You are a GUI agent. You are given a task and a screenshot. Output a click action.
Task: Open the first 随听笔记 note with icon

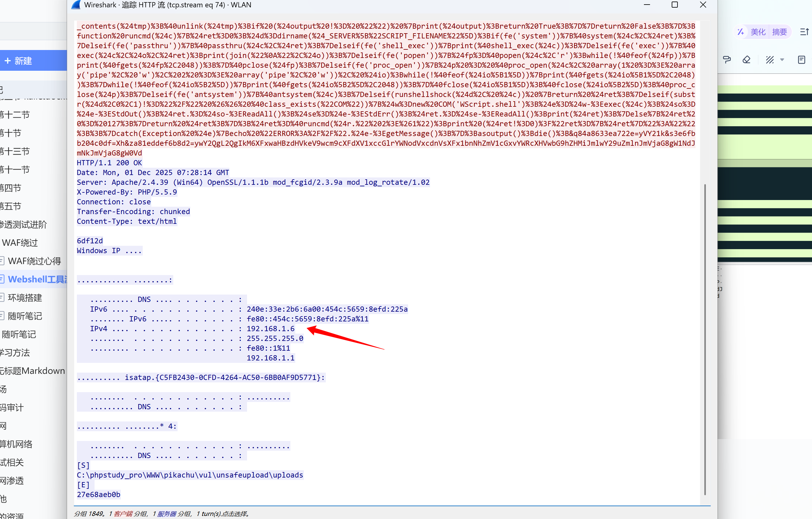coord(25,316)
